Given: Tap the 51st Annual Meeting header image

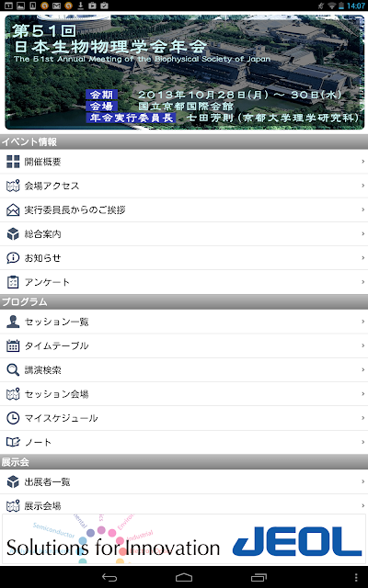Looking at the screenshot, I should [x=184, y=72].
